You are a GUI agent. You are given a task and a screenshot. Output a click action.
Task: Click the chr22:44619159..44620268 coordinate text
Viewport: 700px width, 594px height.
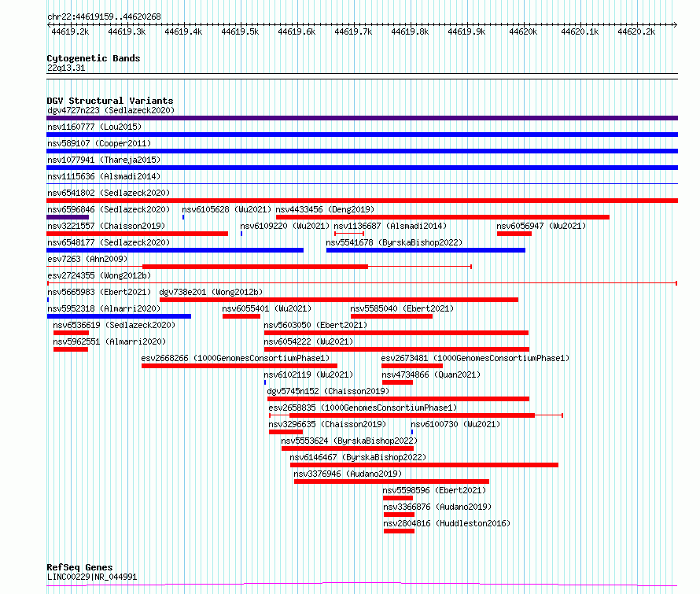click(x=104, y=17)
